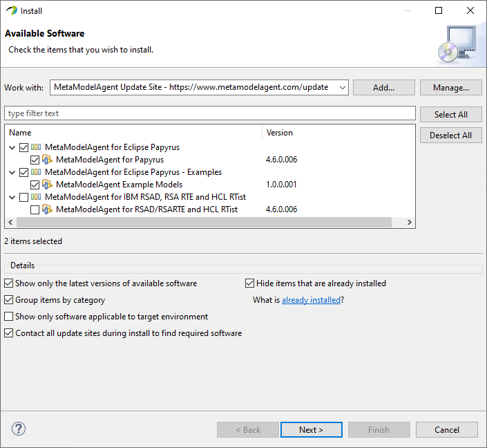The image size is (487, 448).
Task: Check MetaModelAgent for RSAD/RSARTE and HCL RTist checkbox
Action: click(x=35, y=209)
